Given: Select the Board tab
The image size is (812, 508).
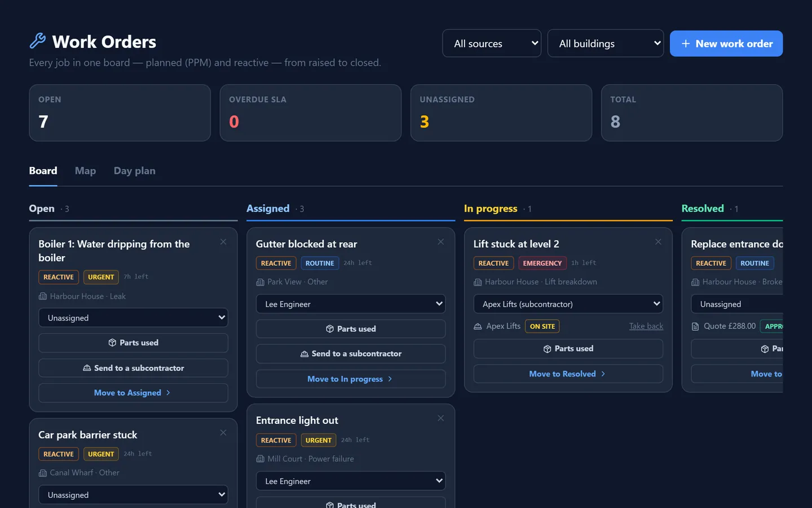Looking at the screenshot, I should (x=43, y=171).
